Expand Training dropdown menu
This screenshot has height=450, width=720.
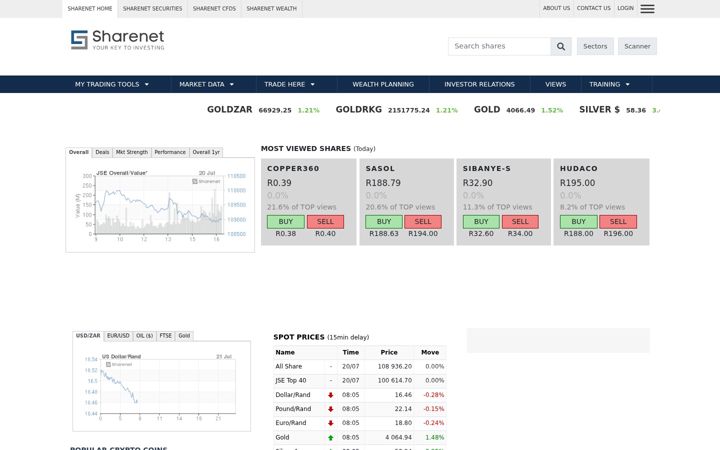tap(609, 84)
